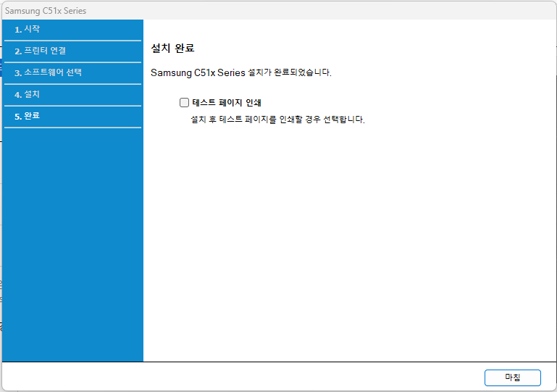Select step 1. 시작 in sidebar
The image size is (557, 392).
click(72, 30)
